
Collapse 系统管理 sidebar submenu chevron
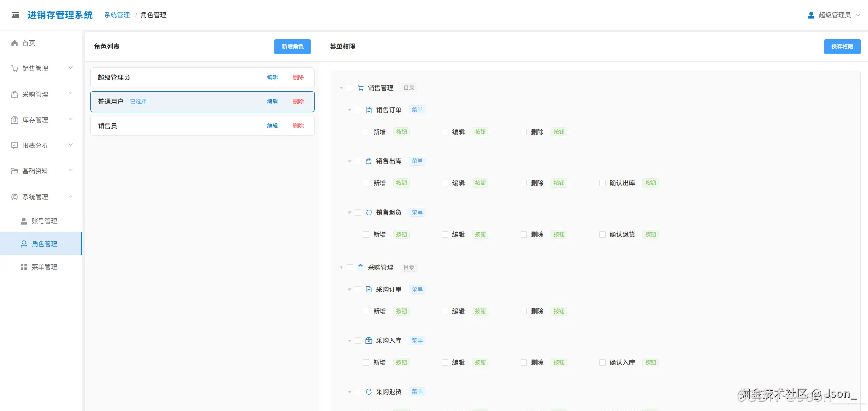point(71,196)
